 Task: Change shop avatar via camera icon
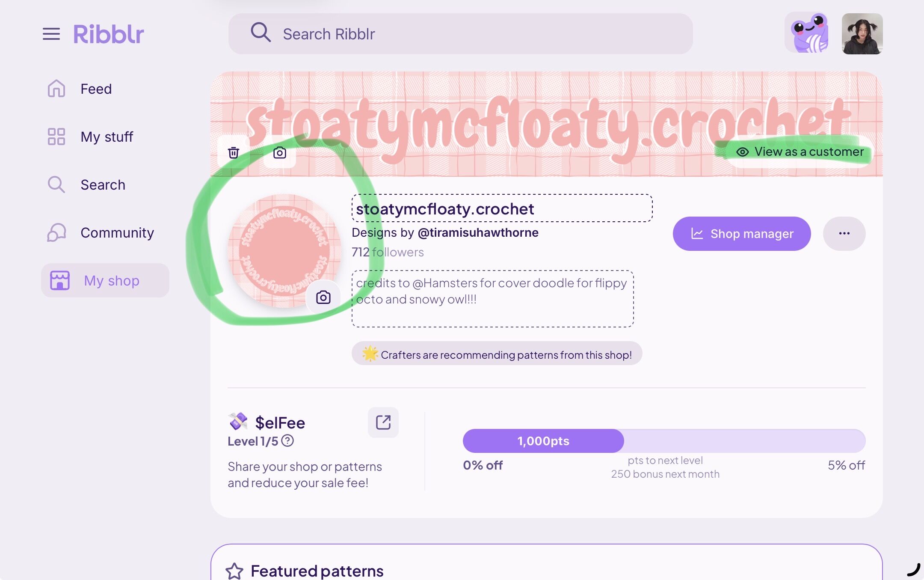[323, 297]
